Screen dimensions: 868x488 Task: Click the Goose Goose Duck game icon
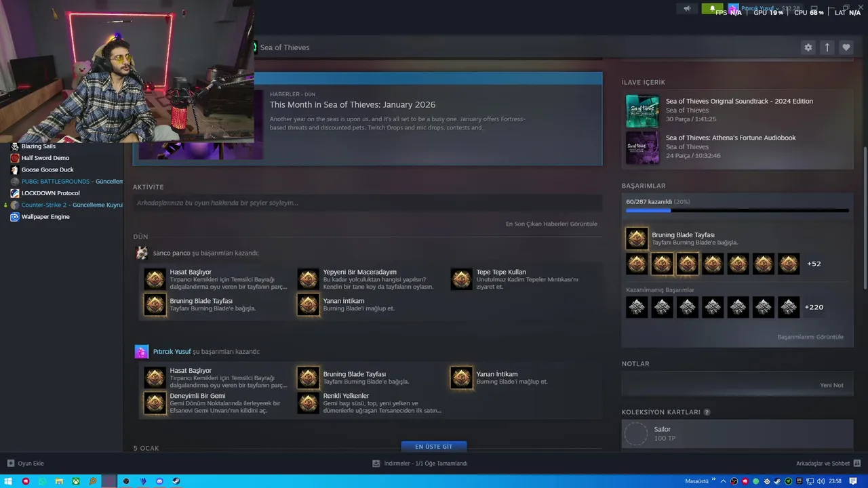(x=15, y=169)
